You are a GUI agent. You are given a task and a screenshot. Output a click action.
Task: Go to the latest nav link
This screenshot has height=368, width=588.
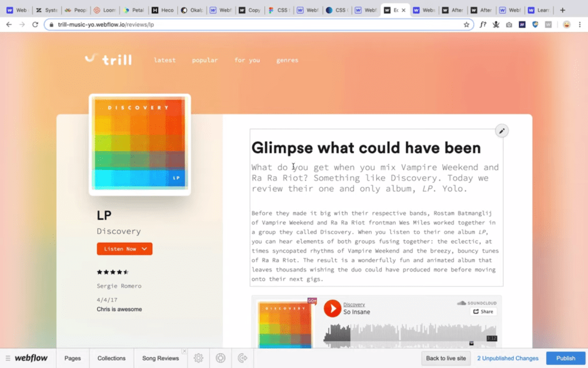165,60
